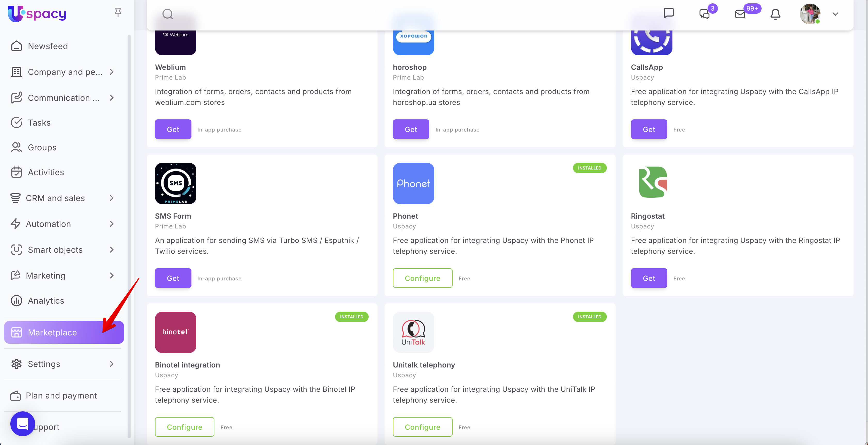Expand the CRM and sales submenu

point(112,198)
